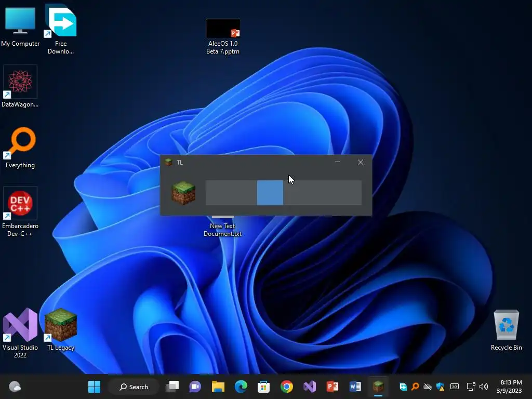Open network settings tray icon

[x=471, y=387]
